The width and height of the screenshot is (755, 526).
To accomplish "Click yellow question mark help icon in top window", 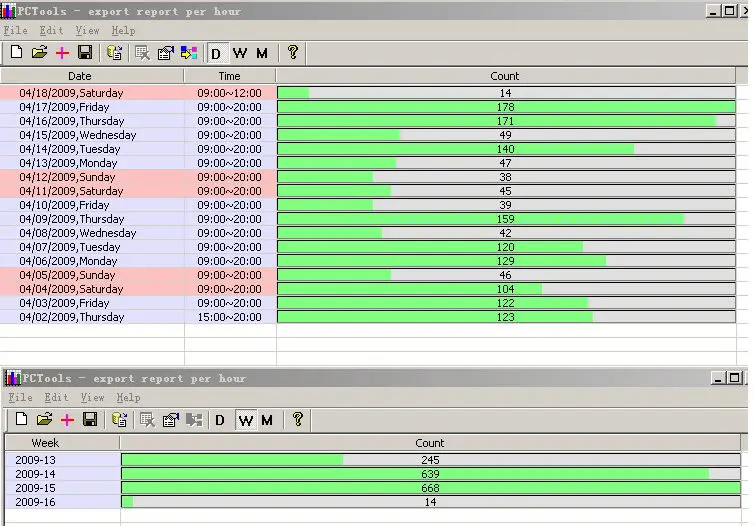I will 293,52.
